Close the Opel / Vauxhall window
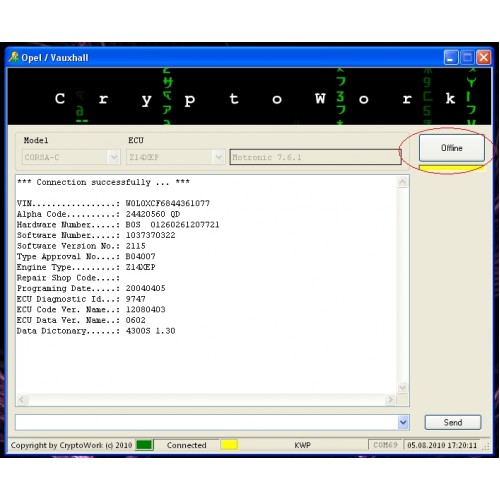The width and height of the screenshot is (500, 500). coord(484,57)
